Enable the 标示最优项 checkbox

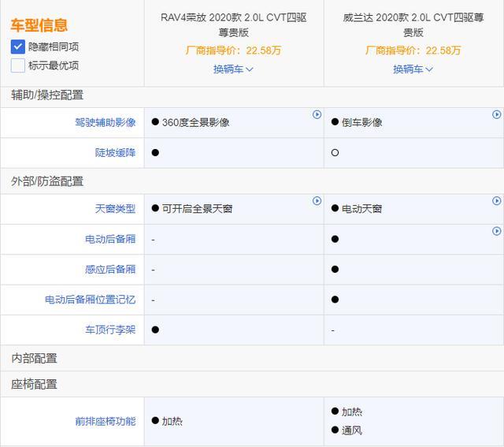(17, 65)
